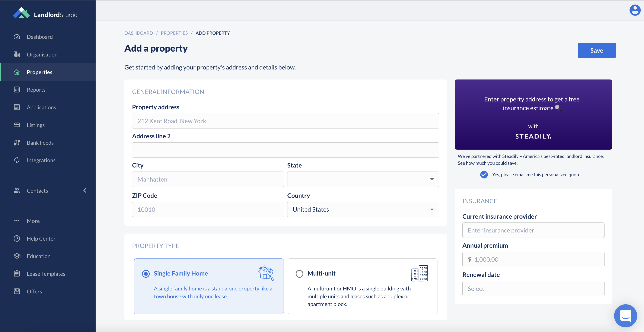This screenshot has width=644, height=332.
Task: Click the Property address input field
Action: [x=286, y=121]
